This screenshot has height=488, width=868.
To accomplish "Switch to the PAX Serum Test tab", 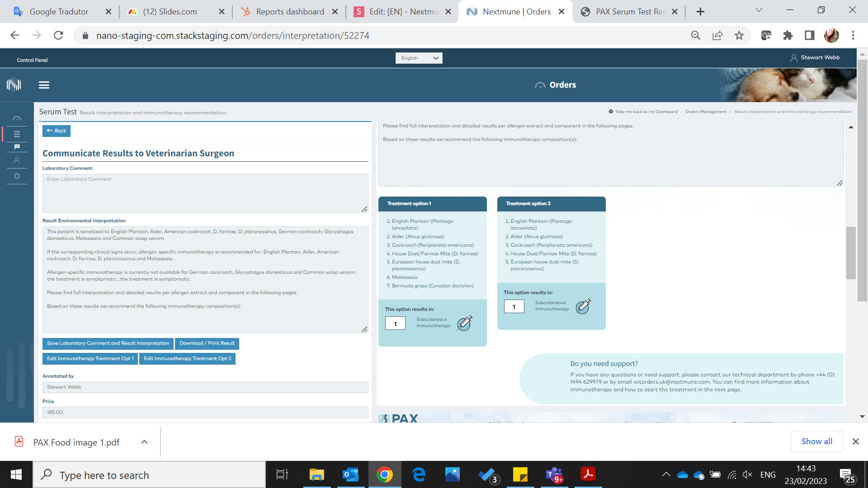I will coord(630,12).
